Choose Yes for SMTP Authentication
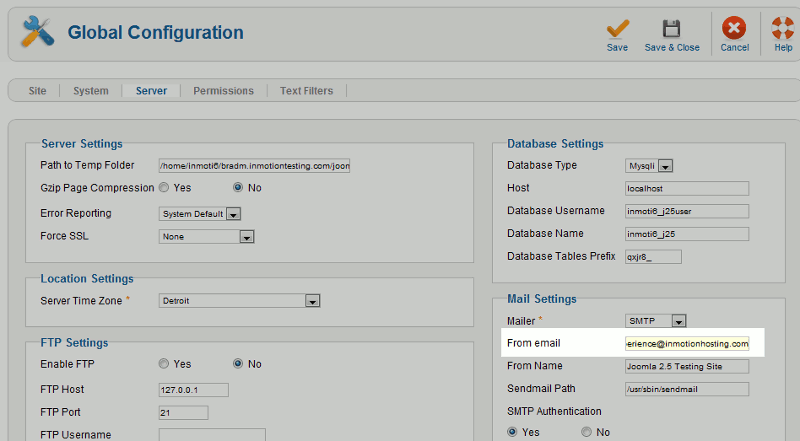The height and width of the screenshot is (441, 800). 513,432
